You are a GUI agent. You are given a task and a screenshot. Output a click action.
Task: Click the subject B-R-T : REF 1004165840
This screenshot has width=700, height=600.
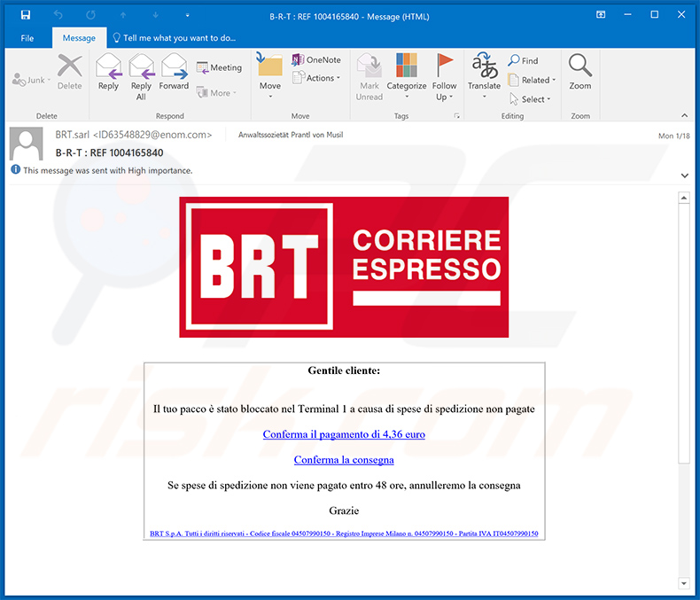[109, 152]
